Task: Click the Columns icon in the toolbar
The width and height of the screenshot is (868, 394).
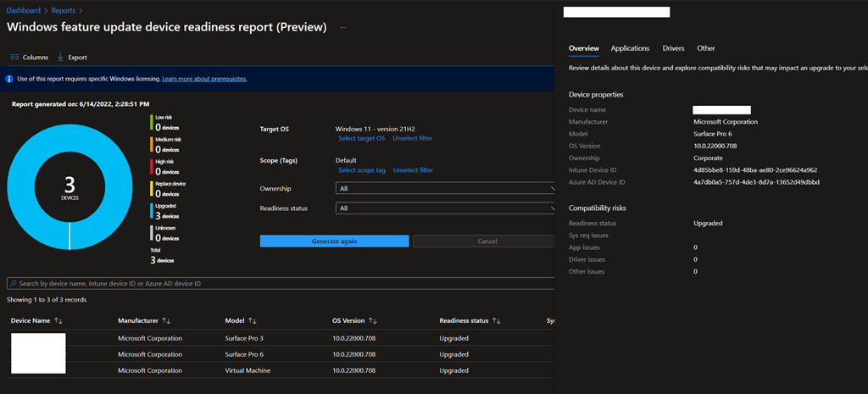Action: (14, 58)
